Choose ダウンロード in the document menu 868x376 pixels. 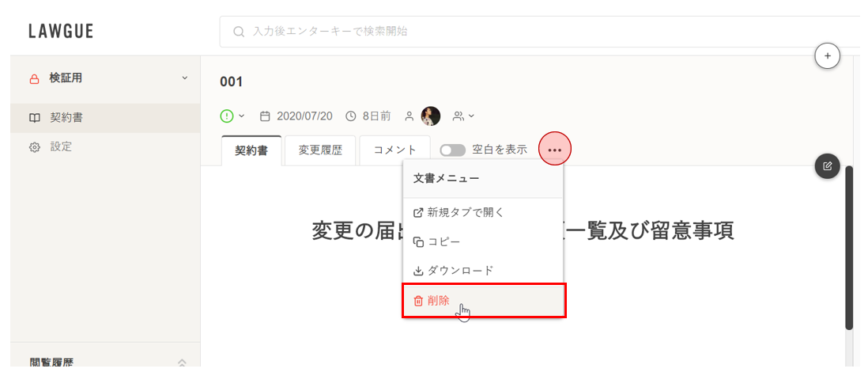point(460,271)
